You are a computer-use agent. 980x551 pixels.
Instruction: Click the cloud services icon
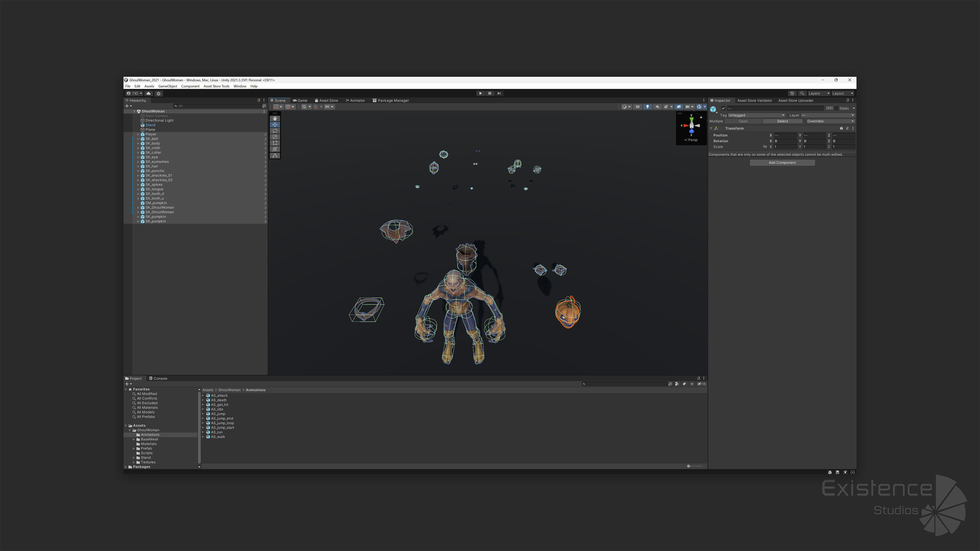pos(148,93)
